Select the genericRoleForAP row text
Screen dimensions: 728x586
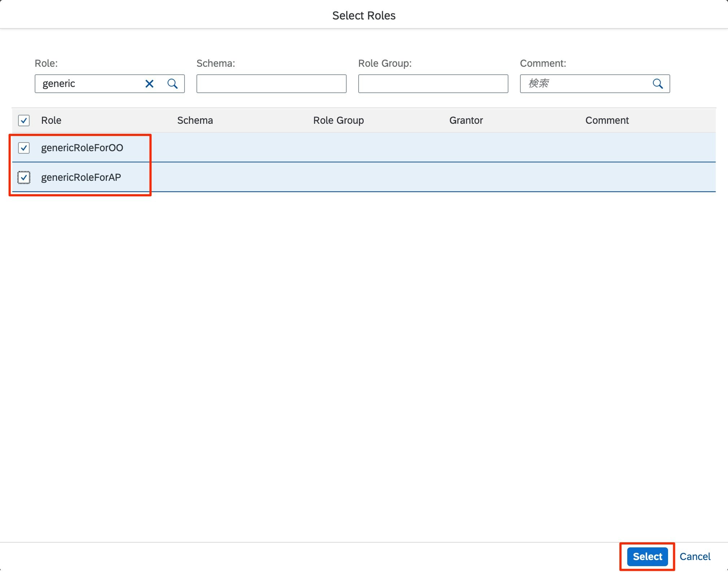tap(81, 177)
